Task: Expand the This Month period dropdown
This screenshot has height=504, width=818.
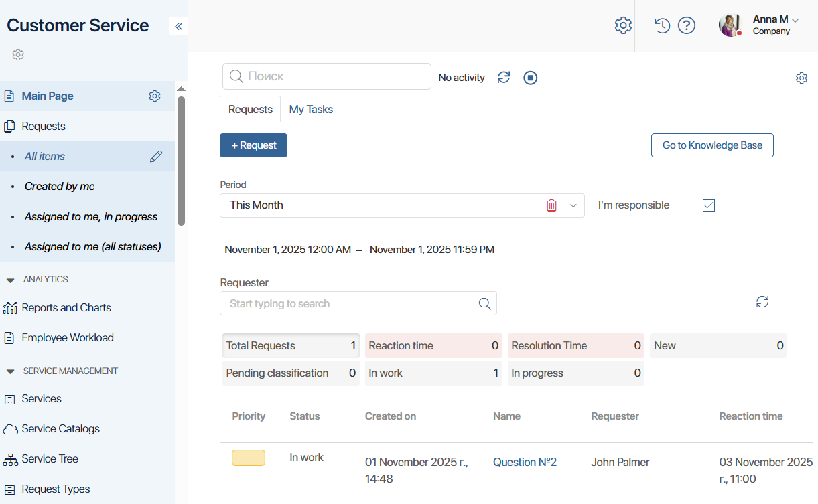Action: tap(573, 205)
